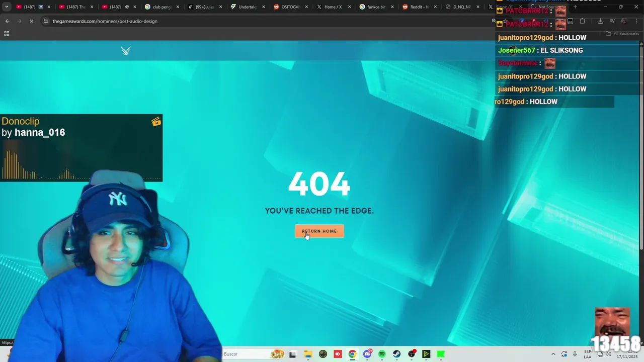This screenshot has height=362, width=644.
Task: Click the downloads icon in Chrome toolbar
Action: (x=600, y=21)
